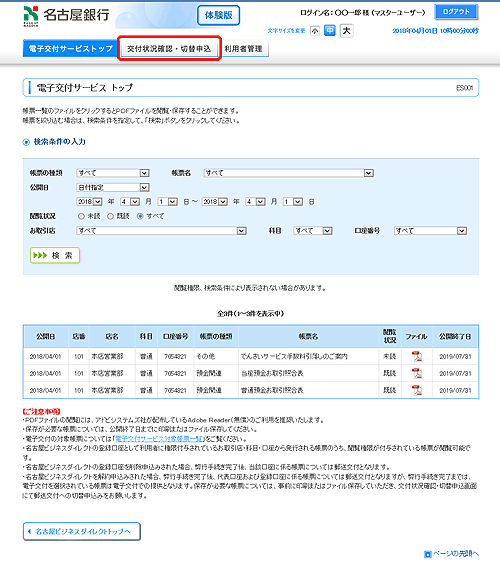Open the 科目 dropdown

pyautogui.click(x=313, y=231)
